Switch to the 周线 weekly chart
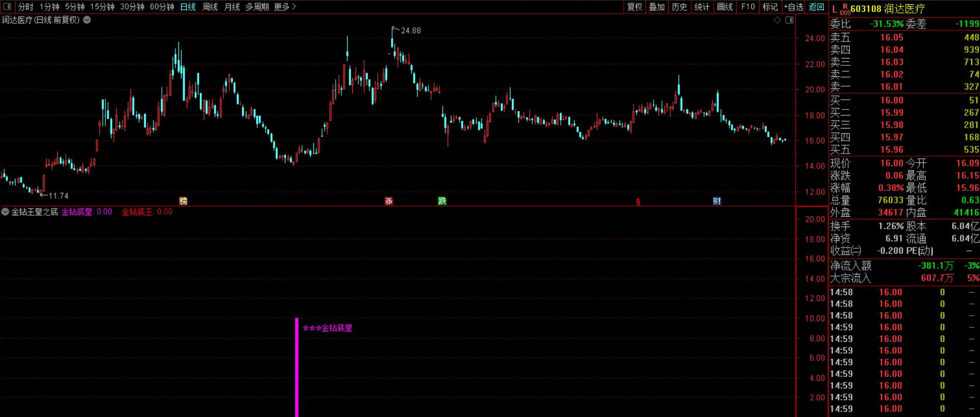This screenshot has height=417, width=980. 210,7
